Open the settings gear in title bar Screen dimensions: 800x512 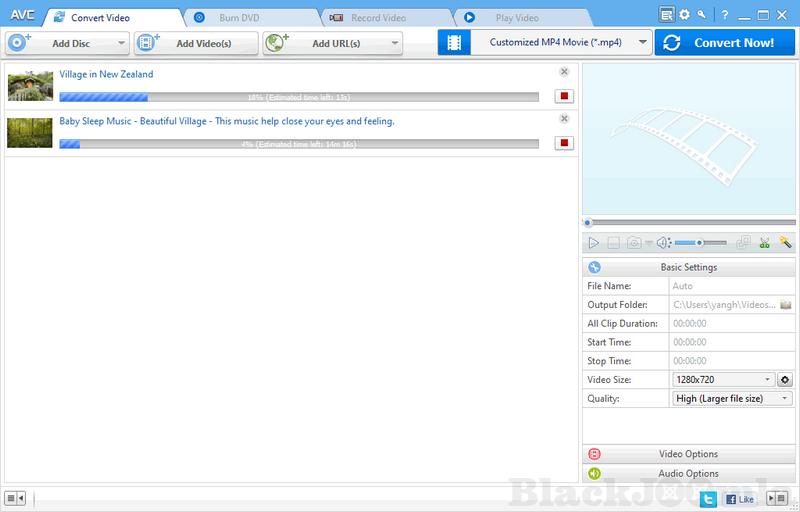pos(685,15)
